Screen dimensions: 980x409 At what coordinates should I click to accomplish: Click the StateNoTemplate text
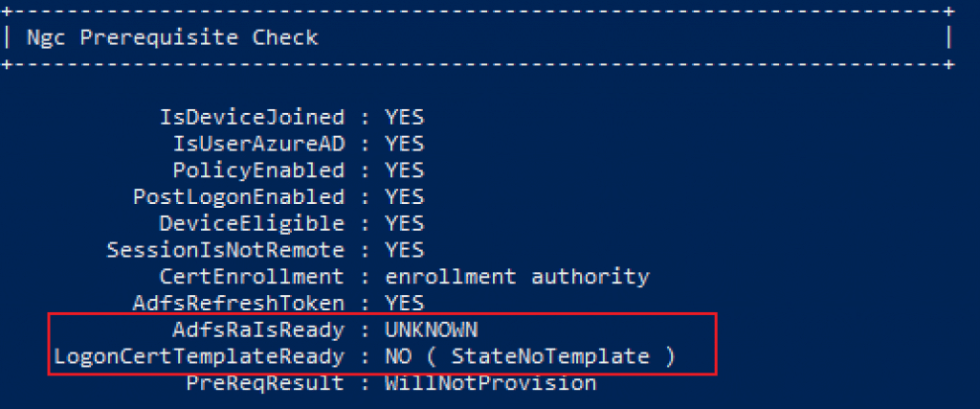(550, 356)
